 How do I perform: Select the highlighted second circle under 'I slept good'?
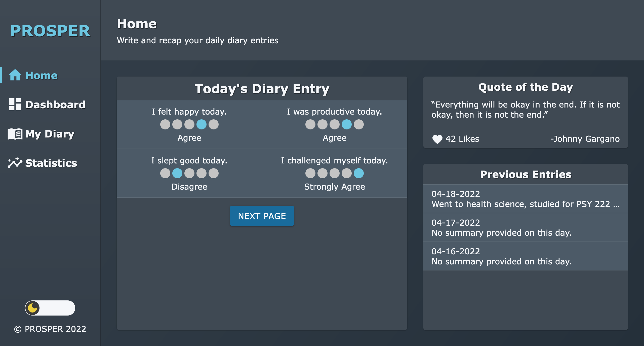177,173
